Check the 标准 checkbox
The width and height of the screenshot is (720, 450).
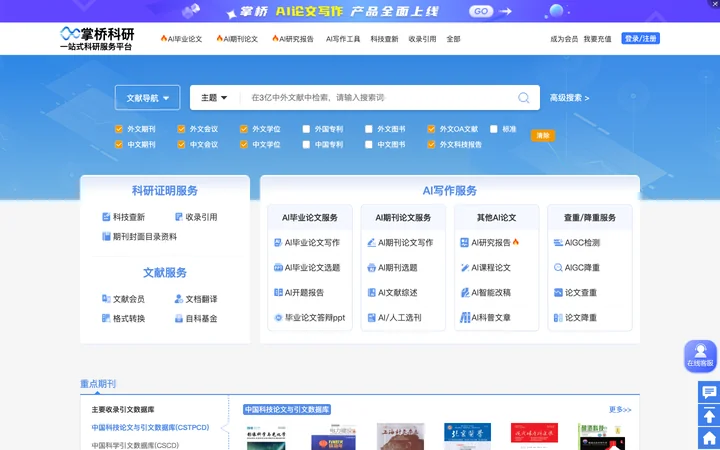point(494,129)
